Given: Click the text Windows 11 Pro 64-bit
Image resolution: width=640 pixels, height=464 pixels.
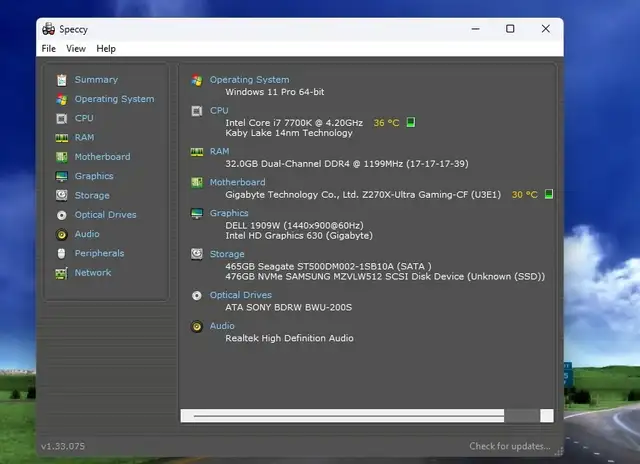Looking at the screenshot, I should 275,92.
